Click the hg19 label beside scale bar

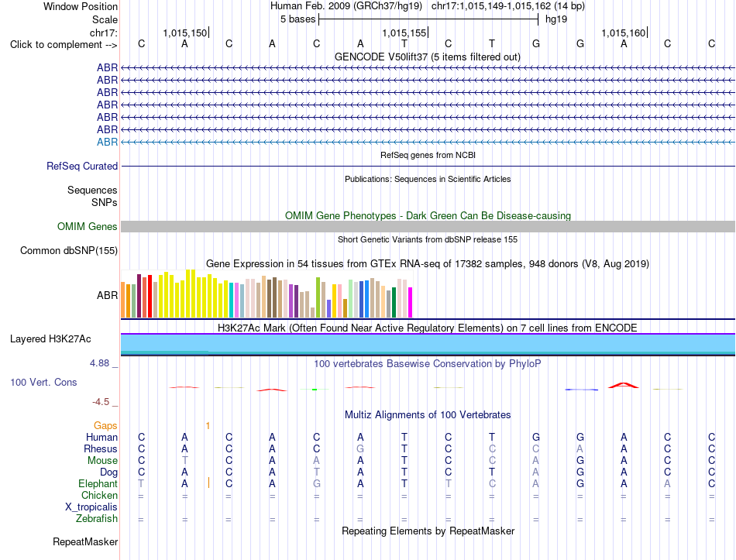tap(556, 19)
